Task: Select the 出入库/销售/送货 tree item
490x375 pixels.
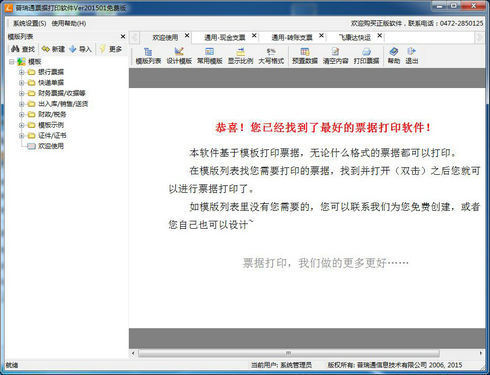Action: point(63,104)
